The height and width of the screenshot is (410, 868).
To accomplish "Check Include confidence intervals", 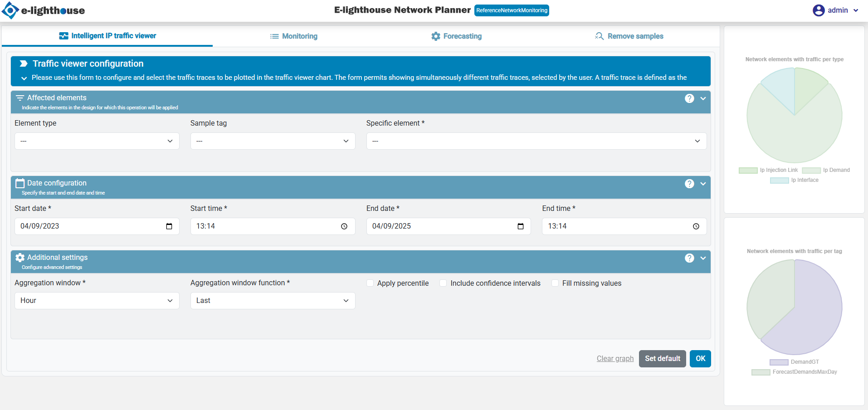I will pyautogui.click(x=443, y=283).
